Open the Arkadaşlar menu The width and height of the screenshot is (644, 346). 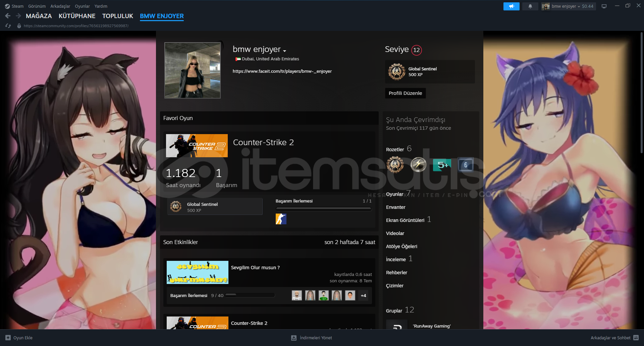[60, 6]
